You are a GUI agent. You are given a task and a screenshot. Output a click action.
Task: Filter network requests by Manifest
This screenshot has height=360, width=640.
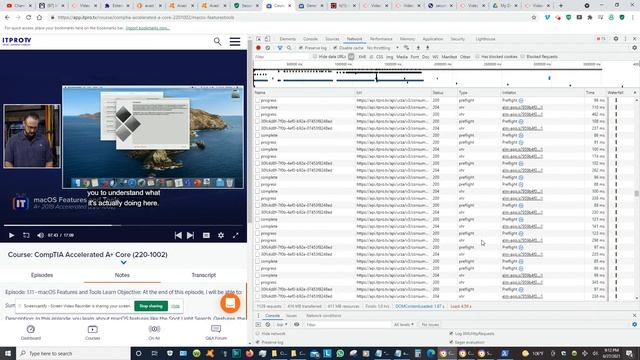[449, 57]
